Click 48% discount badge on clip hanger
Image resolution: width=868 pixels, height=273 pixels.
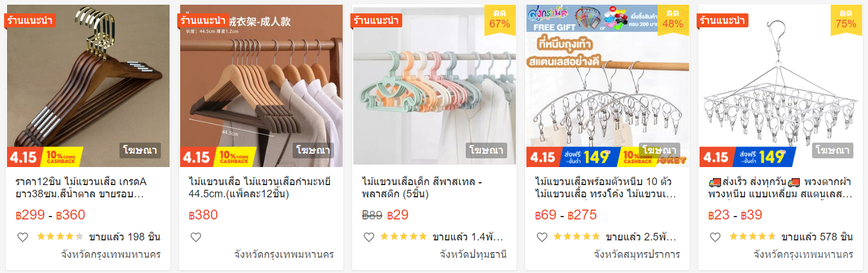[673, 19]
